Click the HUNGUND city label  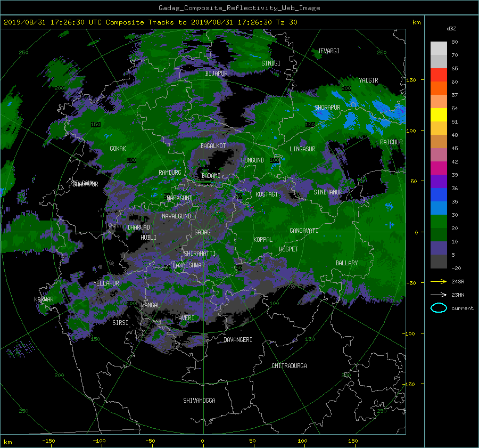[x=252, y=160]
